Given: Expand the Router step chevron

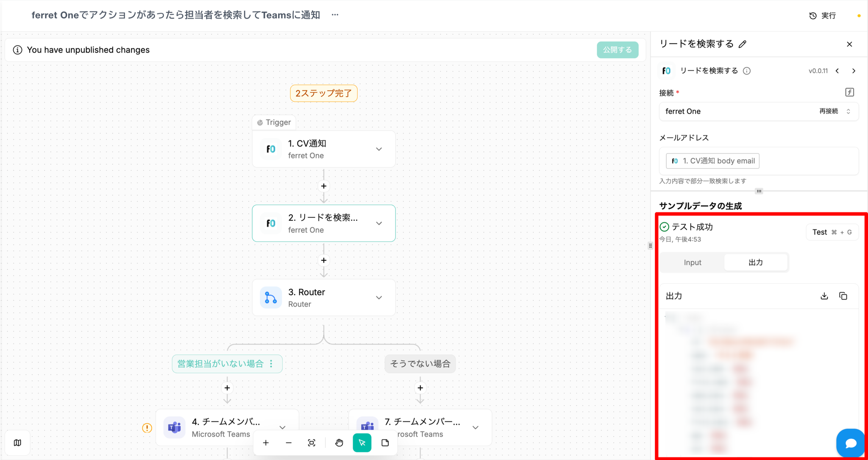Looking at the screenshot, I should pos(379,298).
